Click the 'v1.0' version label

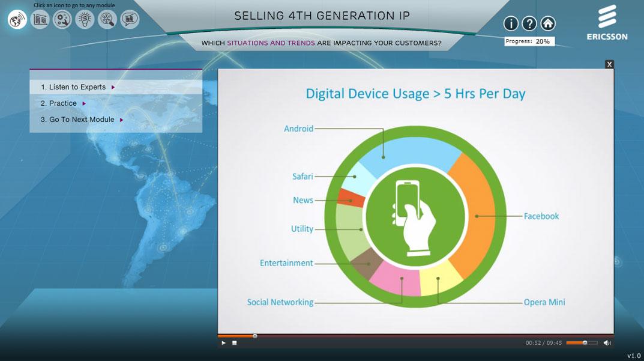[x=634, y=356]
